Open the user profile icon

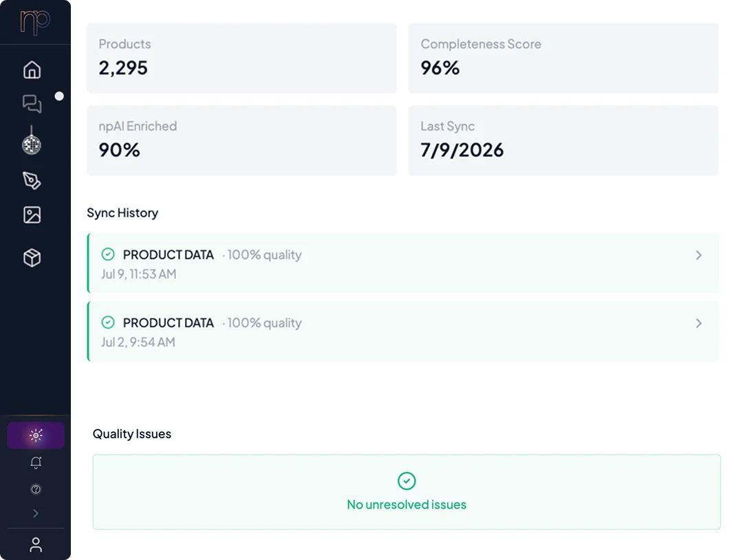click(x=36, y=545)
